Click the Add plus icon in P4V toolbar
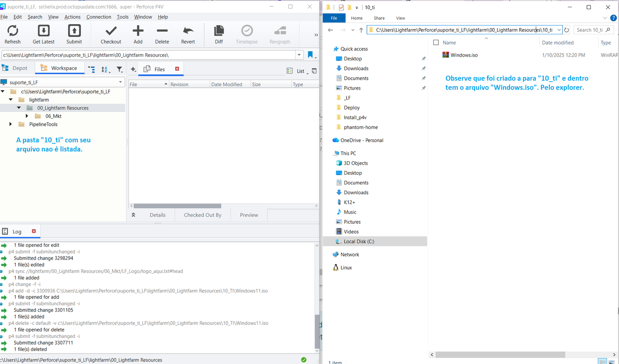This screenshot has height=364, width=619. 138,31
